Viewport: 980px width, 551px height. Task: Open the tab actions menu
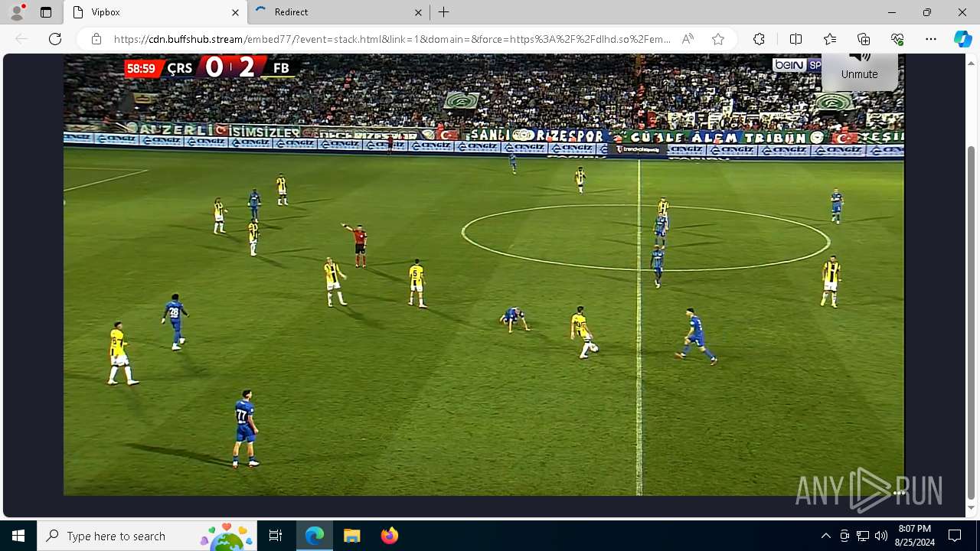pos(46,12)
